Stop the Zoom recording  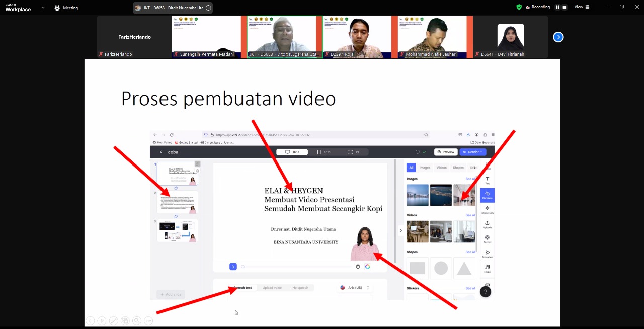coord(565,7)
